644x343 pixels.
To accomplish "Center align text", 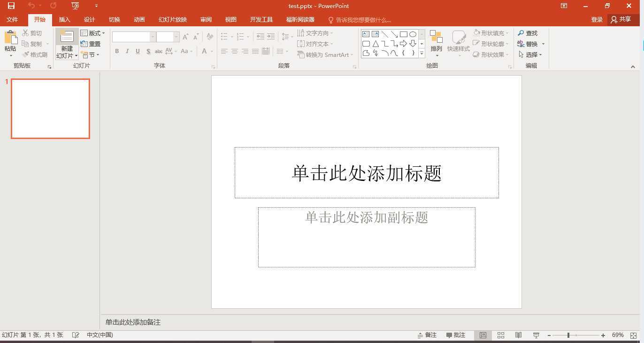I will tap(235, 51).
